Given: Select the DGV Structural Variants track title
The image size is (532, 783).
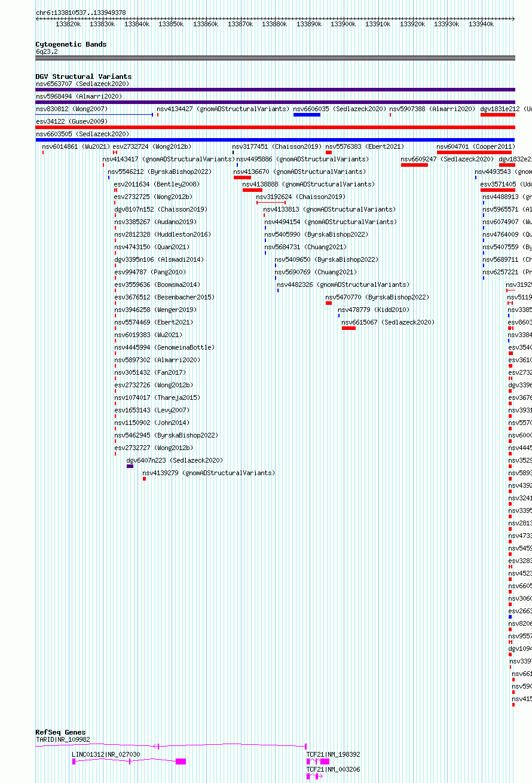Looking at the screenshot, I should (84, 77).
